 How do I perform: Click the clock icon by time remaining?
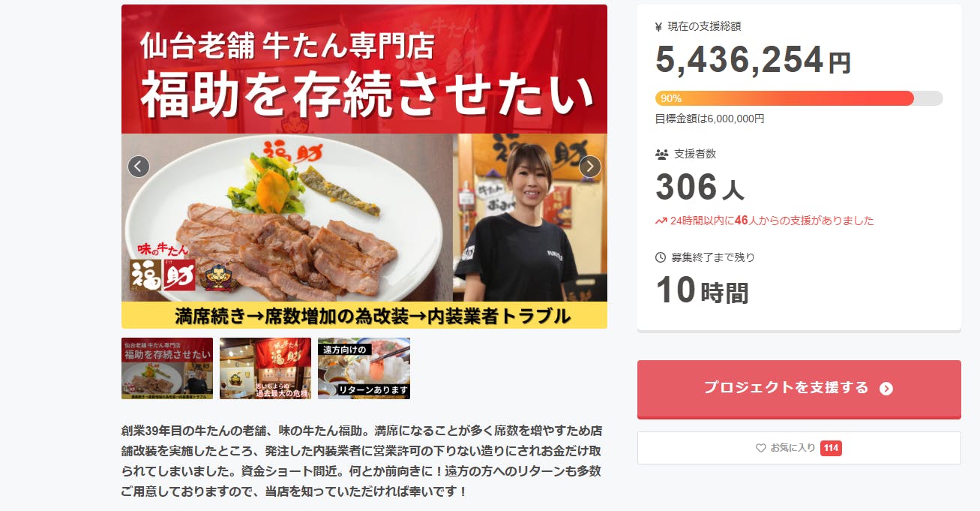[x=661, y=257]
